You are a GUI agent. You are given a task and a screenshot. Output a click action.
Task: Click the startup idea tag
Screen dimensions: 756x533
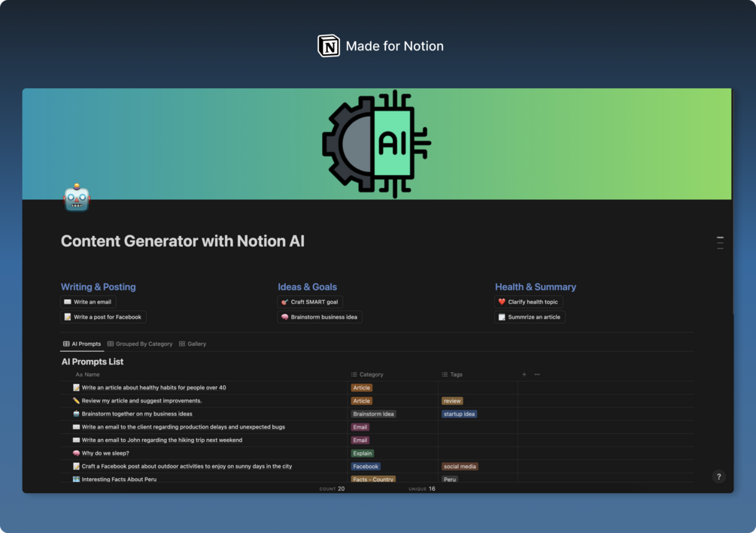pyautogui.click(x=459, y=414)
